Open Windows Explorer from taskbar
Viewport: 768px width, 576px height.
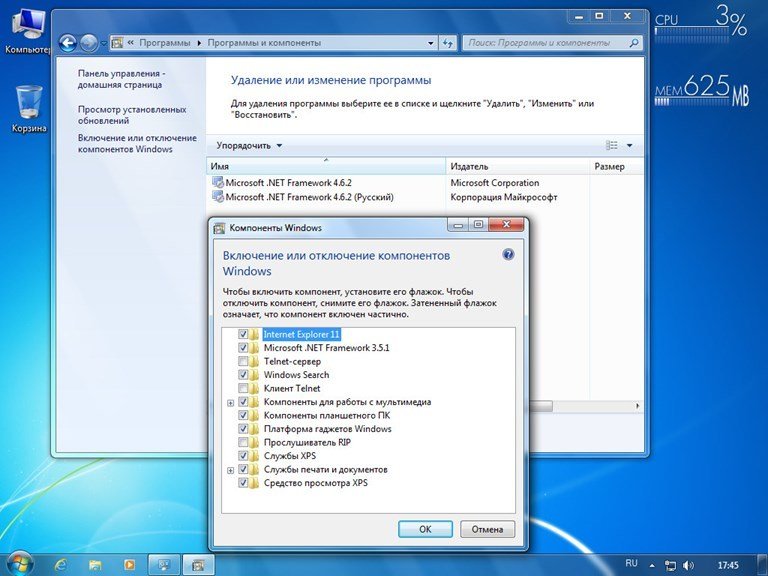(x=95, y=565)
